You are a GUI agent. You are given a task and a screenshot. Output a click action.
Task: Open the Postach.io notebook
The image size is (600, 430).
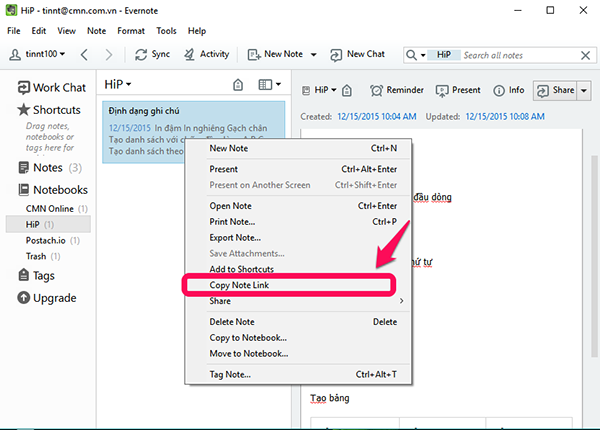pyautogui.click(x=52, y=241)
